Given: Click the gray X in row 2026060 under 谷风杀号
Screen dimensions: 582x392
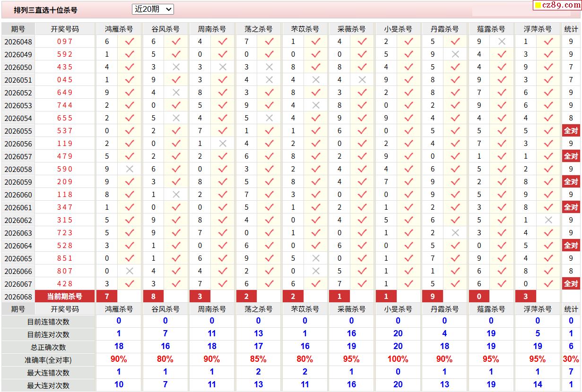Looking at the screenshot, I should coord(176,195).
